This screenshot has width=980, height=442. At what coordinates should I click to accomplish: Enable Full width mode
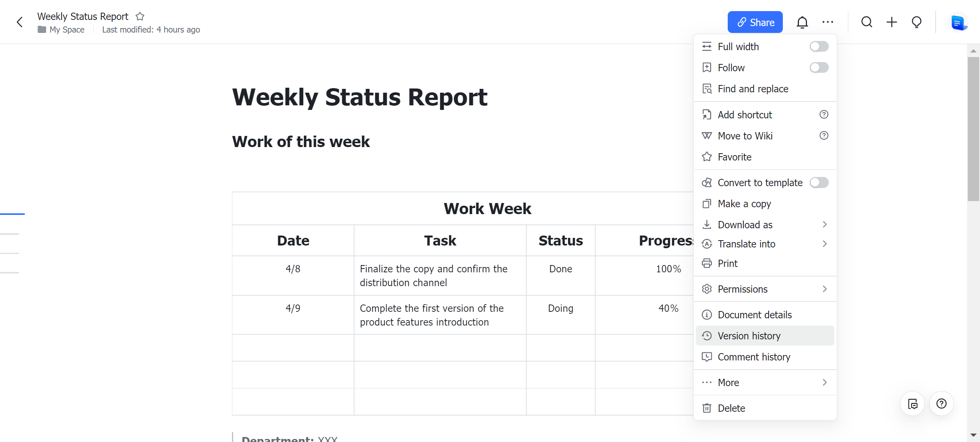819,46
